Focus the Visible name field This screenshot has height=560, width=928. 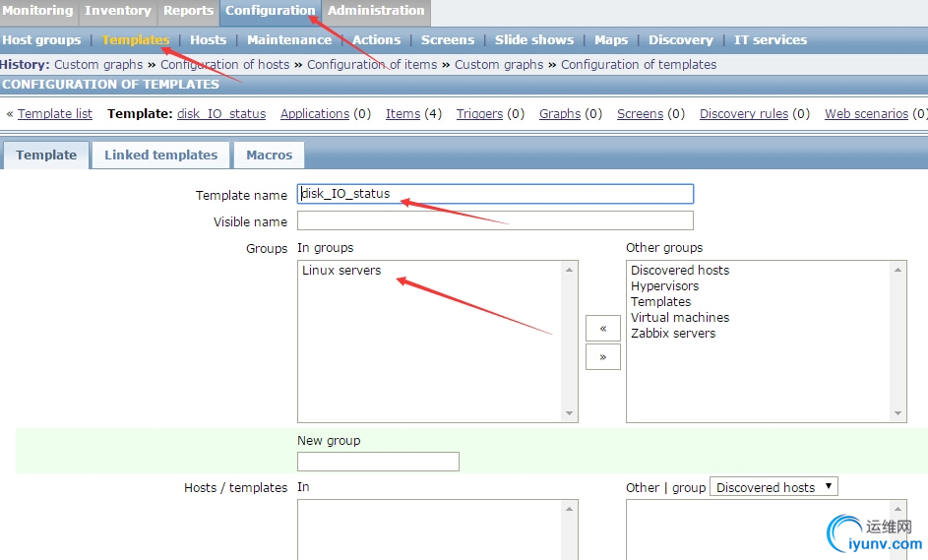(x=495, y=220)
